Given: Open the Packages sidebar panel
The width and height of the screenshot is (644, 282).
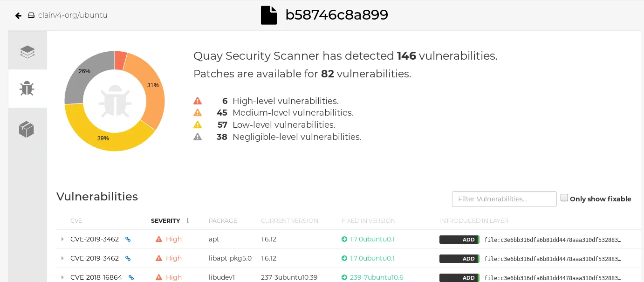Looking at the screenshot, I should 27,129.
